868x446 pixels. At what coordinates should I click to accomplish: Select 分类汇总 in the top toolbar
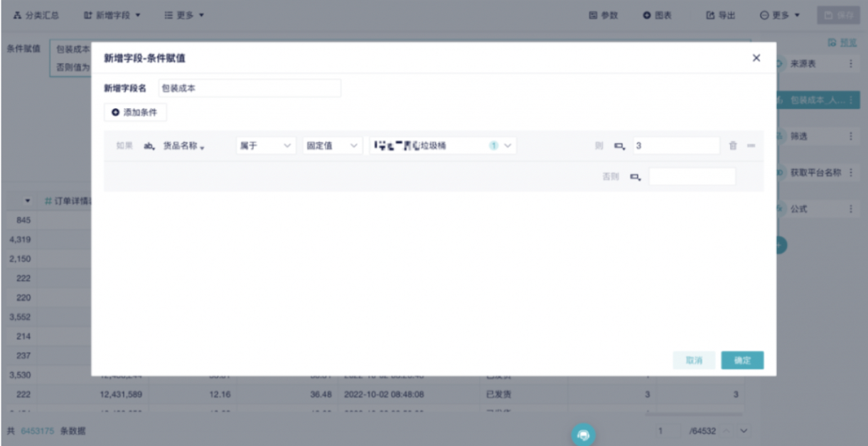(36, 15)
